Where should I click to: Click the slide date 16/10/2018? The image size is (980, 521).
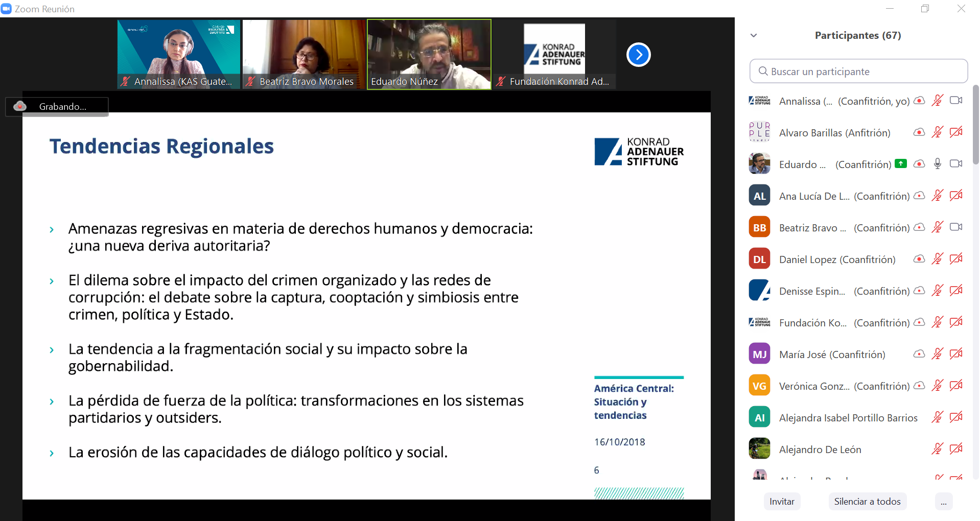[x=619, y=442]
